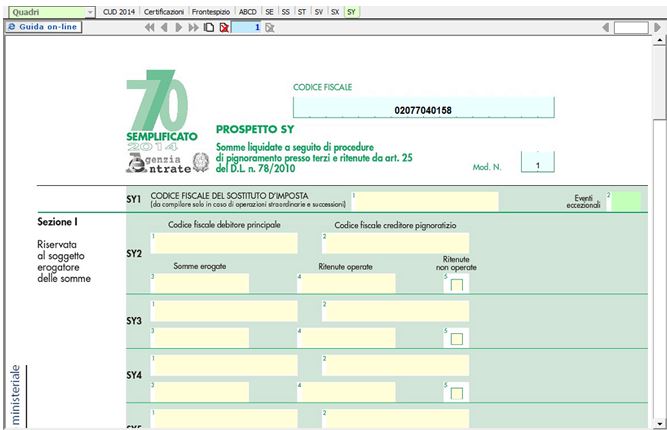This screenshot has height=430, width=667.
Task: Click the empty box between far-right arrows
Action: tap(631, 28)
